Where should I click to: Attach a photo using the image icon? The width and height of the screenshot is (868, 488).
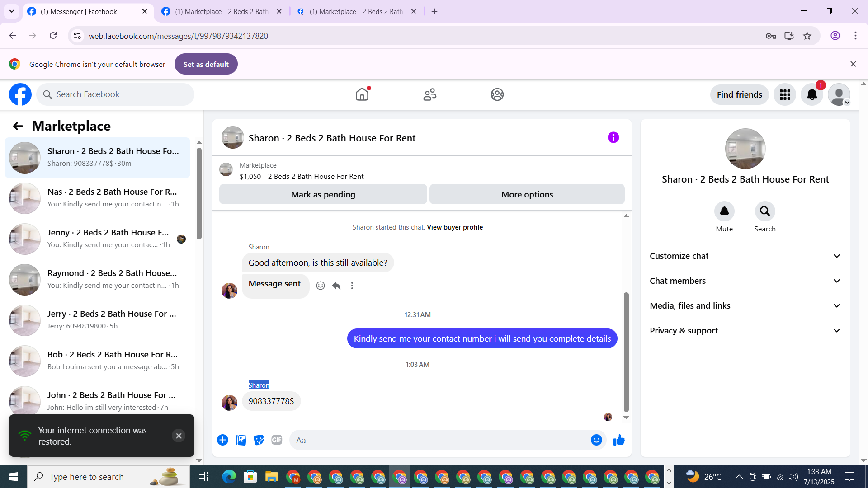coord(241,440)
